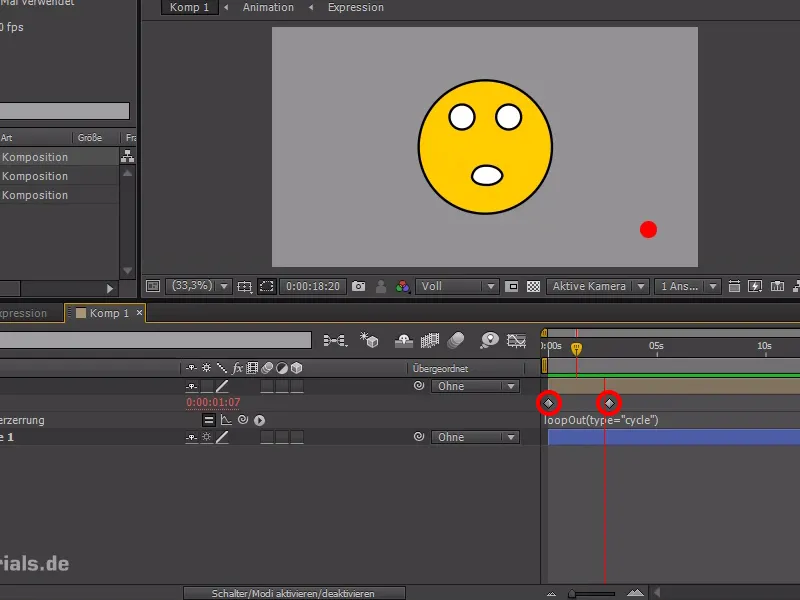
Task: Open Aktive Kamera 3D view dropdown
Action: [x=597, y=286]
